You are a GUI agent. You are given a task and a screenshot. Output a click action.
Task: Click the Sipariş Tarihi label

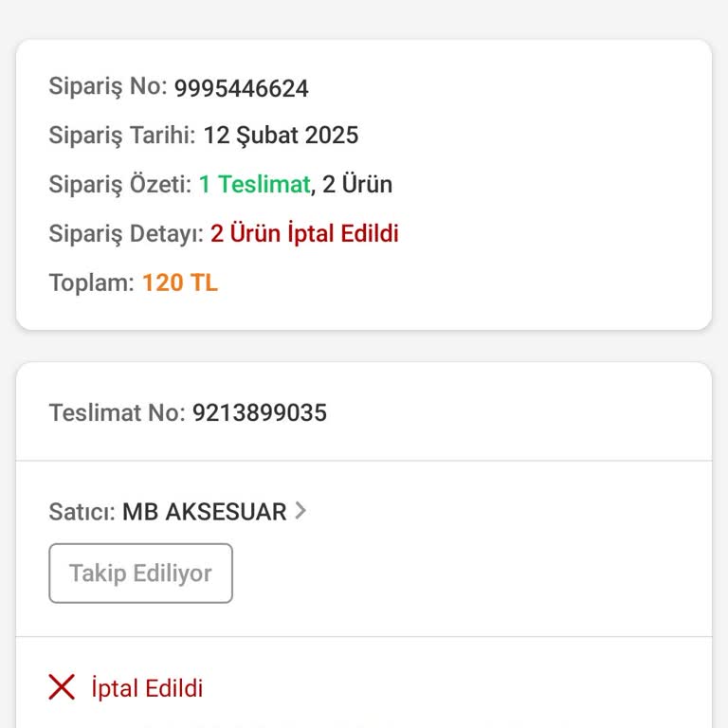pyautogui.click(x=122, y=135)
